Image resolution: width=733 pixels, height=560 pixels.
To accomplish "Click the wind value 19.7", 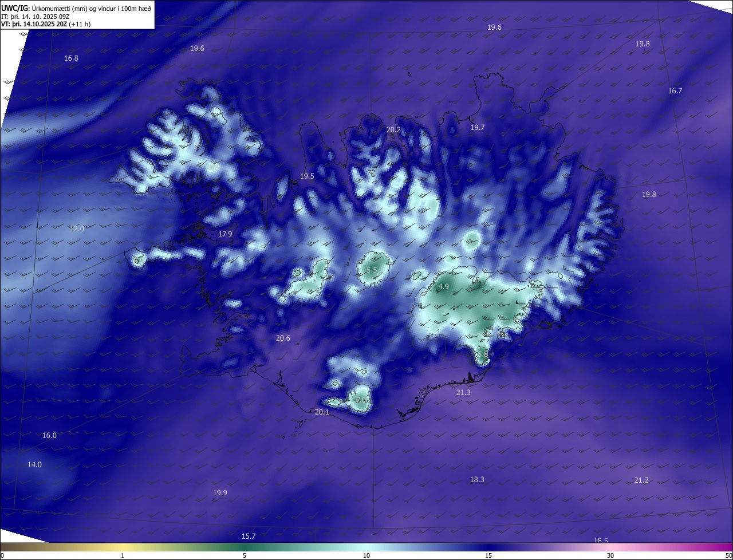I will (478, 128).
